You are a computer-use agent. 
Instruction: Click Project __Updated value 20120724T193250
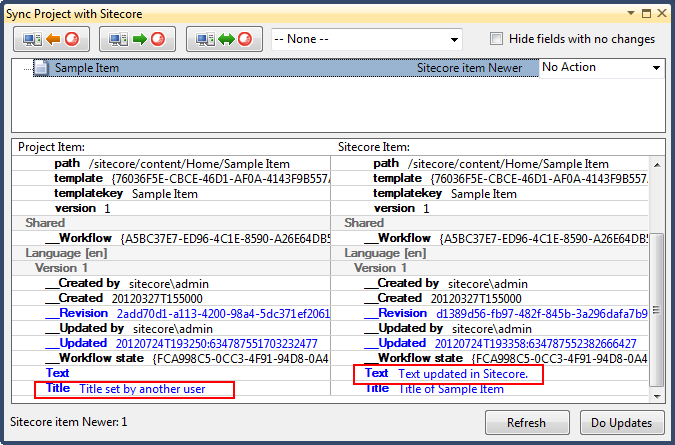coord(217,344)
